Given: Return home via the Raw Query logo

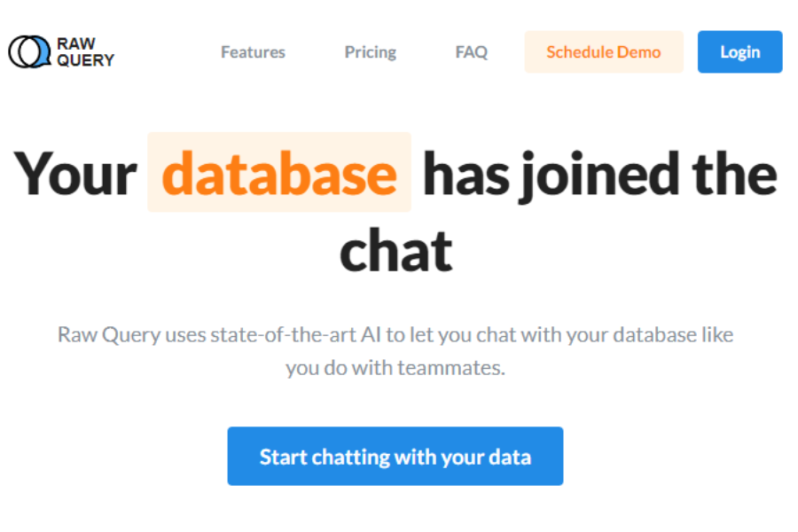Looking at the screenshot, I should [x=58, y=51].
